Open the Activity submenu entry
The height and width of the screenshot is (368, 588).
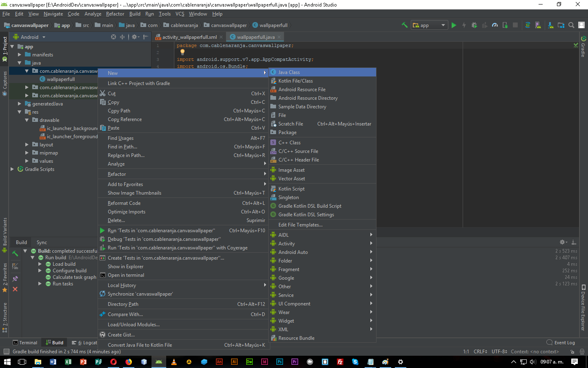(322, 244)
